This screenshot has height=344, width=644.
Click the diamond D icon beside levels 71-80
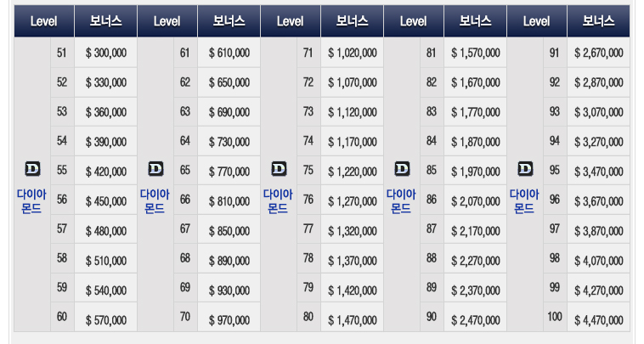click(x=279, y=169)
